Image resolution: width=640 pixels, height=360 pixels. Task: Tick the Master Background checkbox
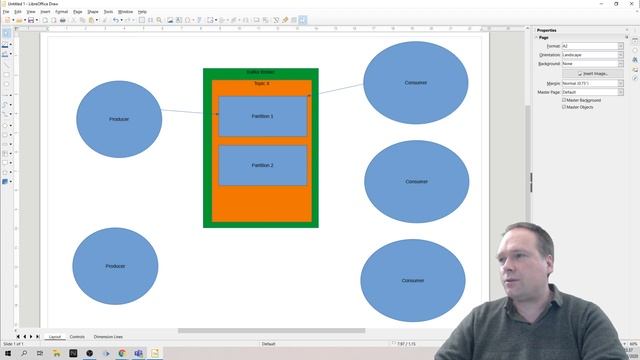(x=564, y=100)
